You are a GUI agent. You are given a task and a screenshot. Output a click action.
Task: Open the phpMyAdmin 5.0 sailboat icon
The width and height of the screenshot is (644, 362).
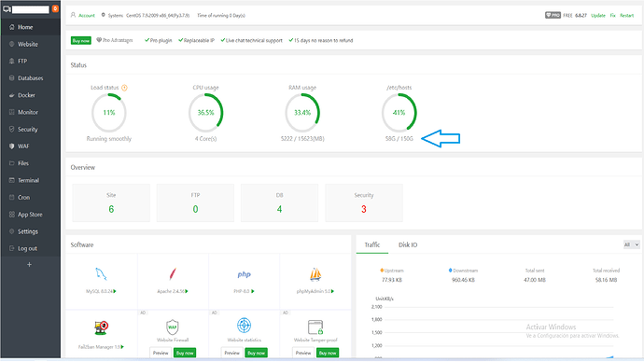[315, 273]
